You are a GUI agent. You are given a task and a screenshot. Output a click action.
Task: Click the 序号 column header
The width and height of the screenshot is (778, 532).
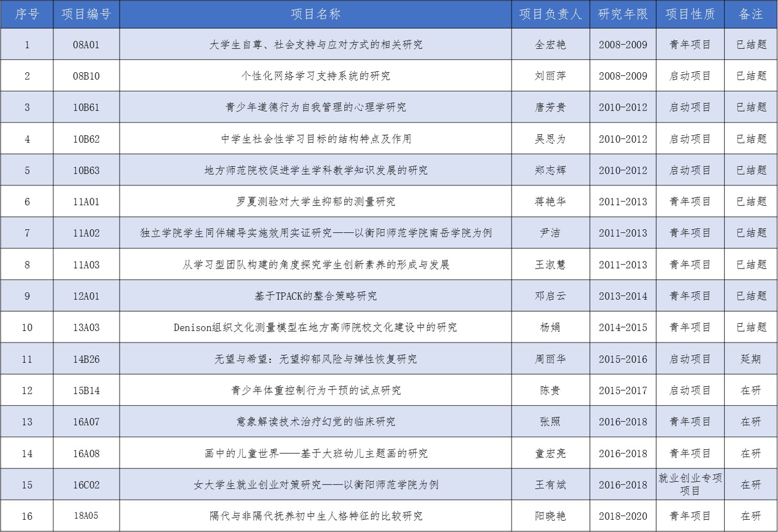pyautogui.click(x=27, y=14)
